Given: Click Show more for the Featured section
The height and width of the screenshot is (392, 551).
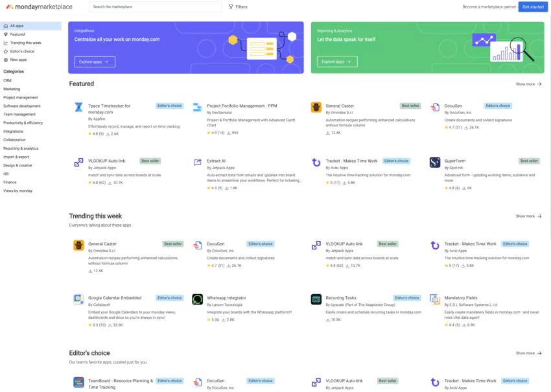Looking at the screenshot, I should 528,84.
